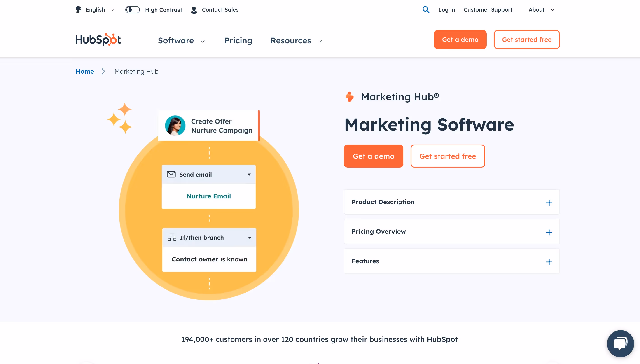Click the If/then branch icon
The width and height of the screenshot is (640, 364).
(172, 238)
